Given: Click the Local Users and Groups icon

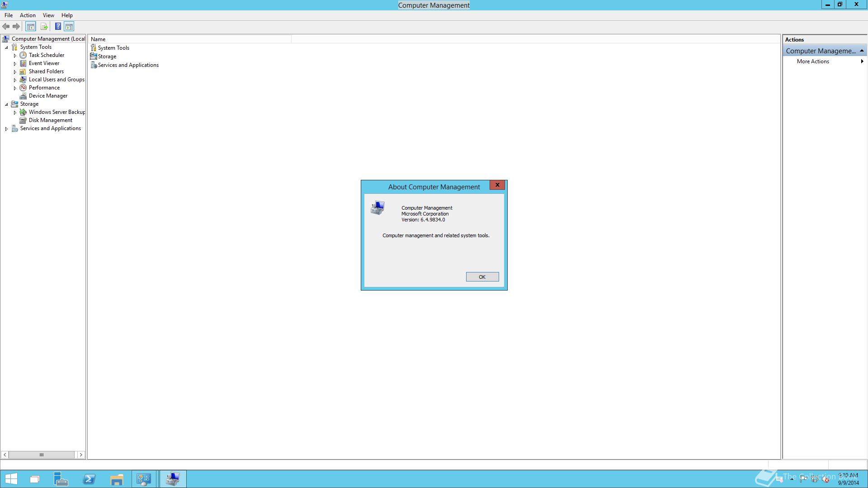Looking at the screenshot, I should tap(23, 80).
